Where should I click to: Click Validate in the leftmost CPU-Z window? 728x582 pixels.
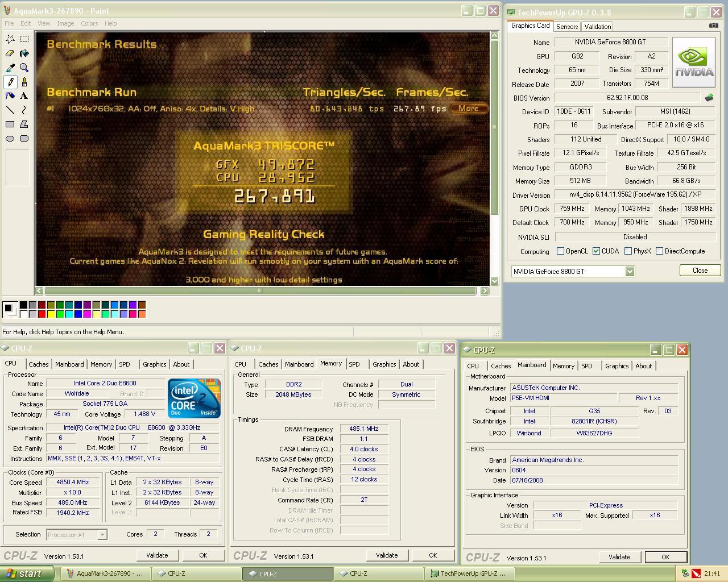pos(157,555)
